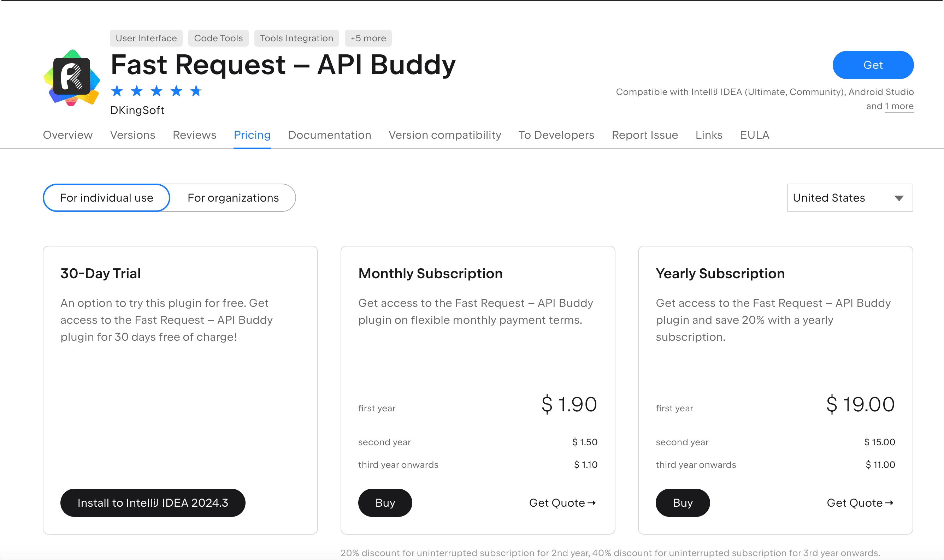Buy the Monthly Subscription
The image size is (944, 560).
point(385,503)
